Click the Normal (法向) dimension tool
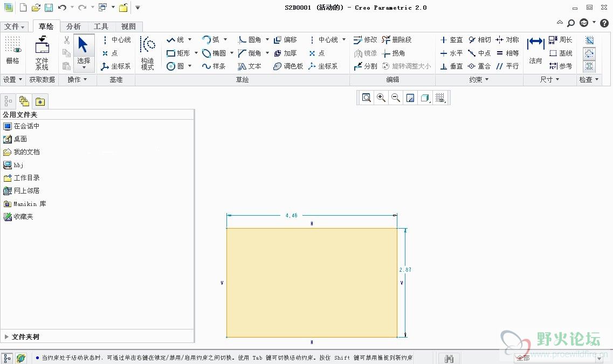613x364 pixels. (535, 50)
